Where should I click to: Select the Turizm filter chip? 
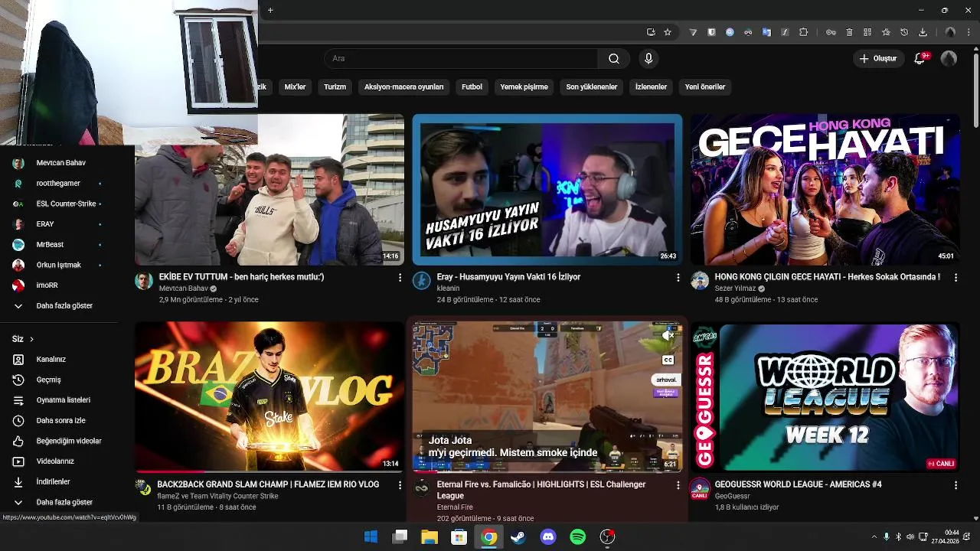tap(335, 87)
